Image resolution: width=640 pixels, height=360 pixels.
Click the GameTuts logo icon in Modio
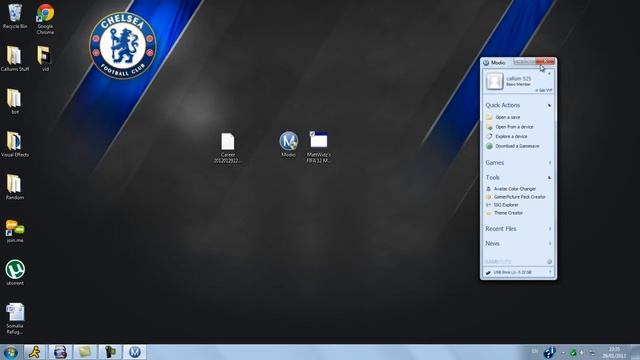click(549, 262)
